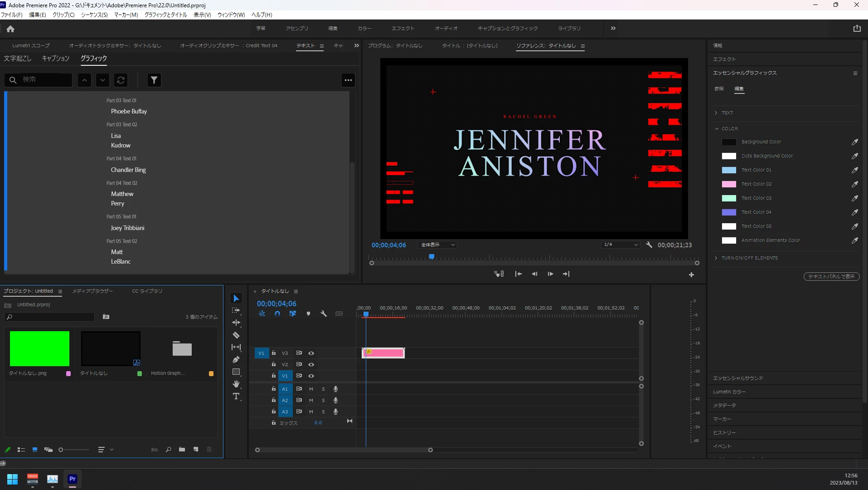The height and width of the screenshot is (490, 868).
Task: Select the Hand tool
Action: pos(236,384)
